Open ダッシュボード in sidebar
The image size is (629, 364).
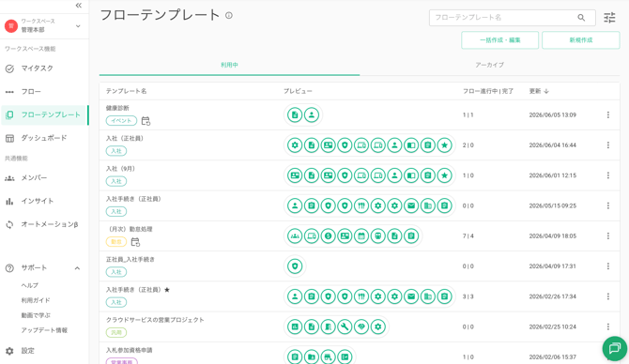(x=44, y=138)
